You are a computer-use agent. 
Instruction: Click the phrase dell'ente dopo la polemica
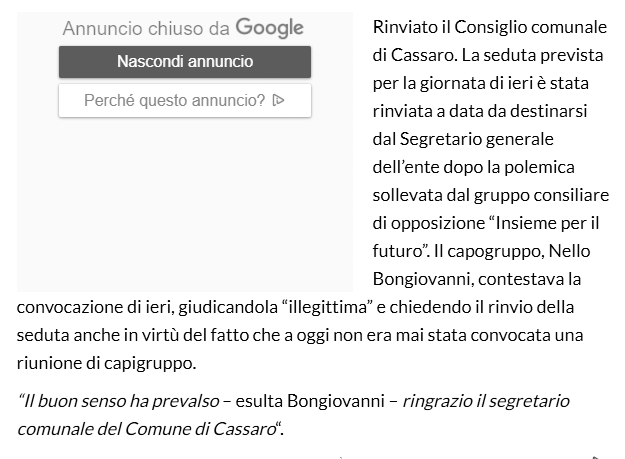coord(474,167)
